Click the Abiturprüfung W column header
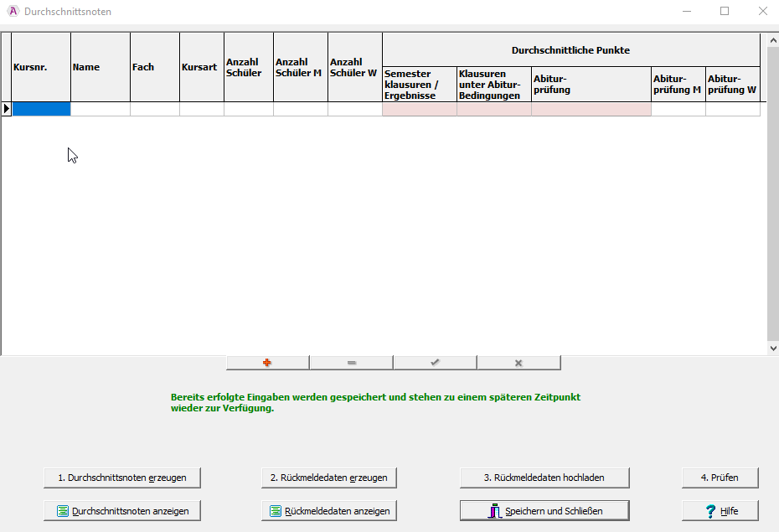This screenshot has width=779, height=532. point(733,85)
